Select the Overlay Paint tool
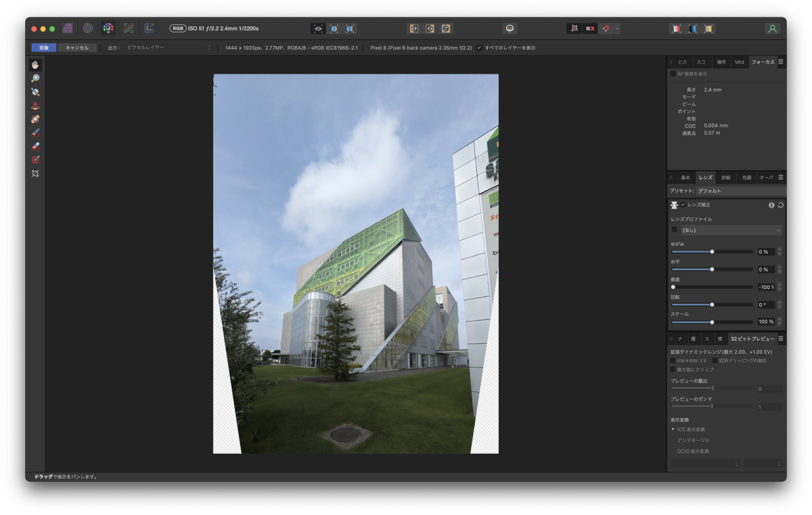812x515 pixels. click(35, 133)
